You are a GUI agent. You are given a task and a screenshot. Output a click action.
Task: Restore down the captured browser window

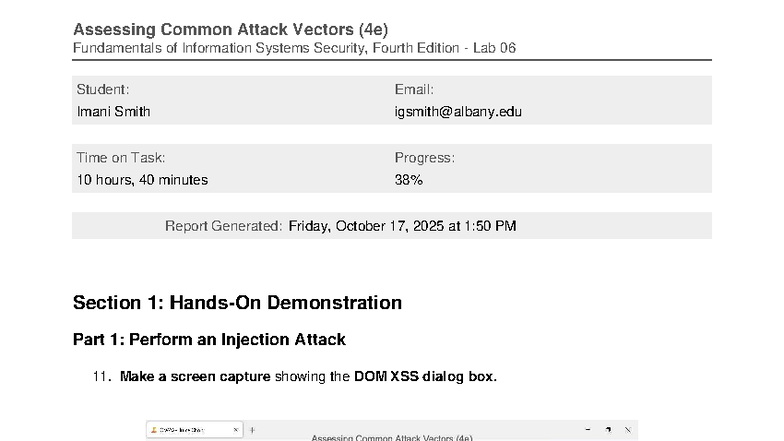608,430
